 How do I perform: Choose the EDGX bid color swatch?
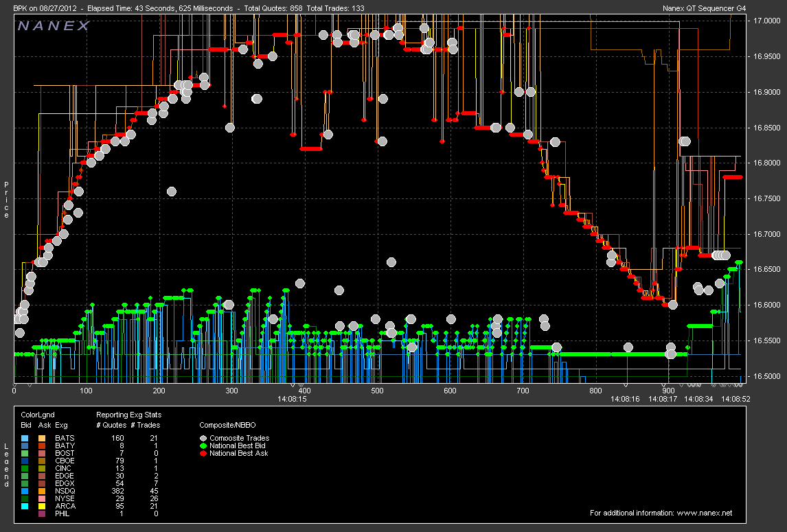[25, 483]
